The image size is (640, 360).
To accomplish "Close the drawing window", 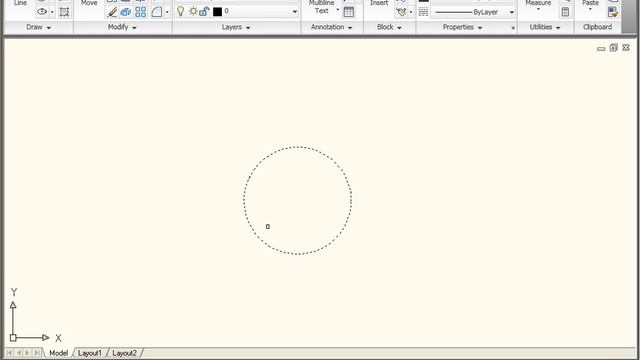I will tap(626, 48).
